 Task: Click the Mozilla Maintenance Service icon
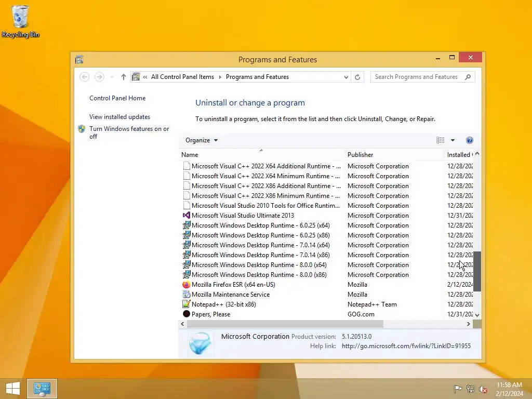187,294
